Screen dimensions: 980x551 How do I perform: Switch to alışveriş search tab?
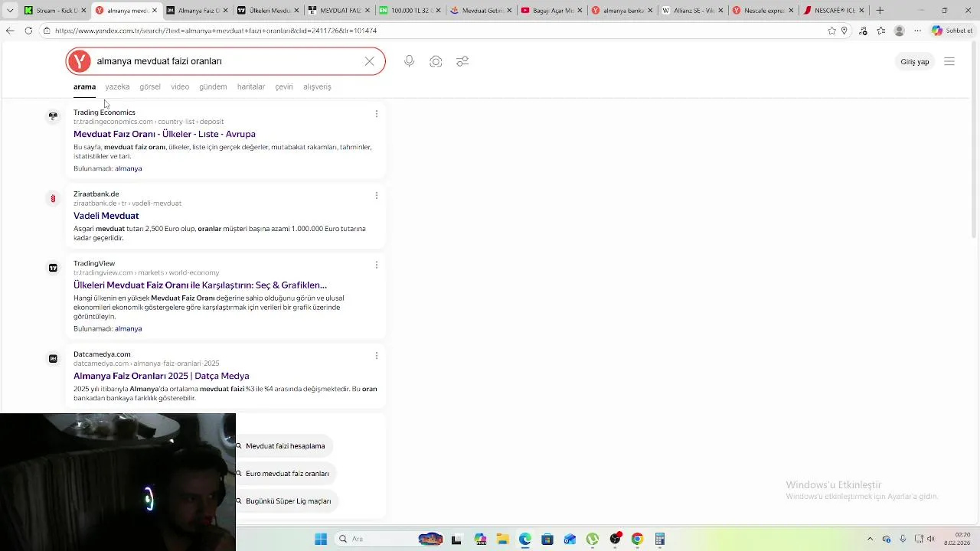[317, 86]
